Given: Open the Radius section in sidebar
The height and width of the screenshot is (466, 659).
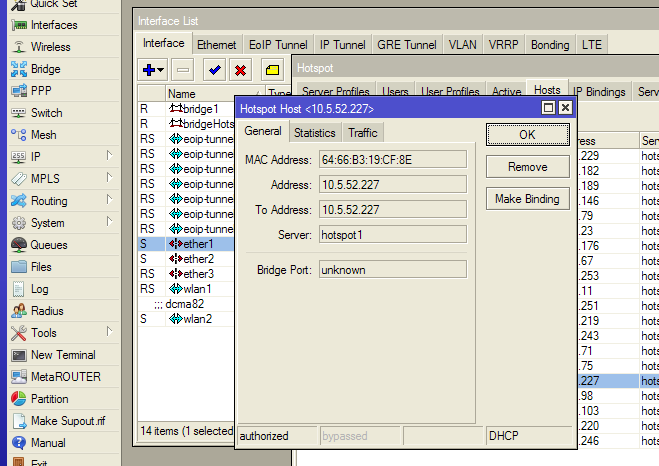Looking at the screenshot, I should [x=46, y=311].
